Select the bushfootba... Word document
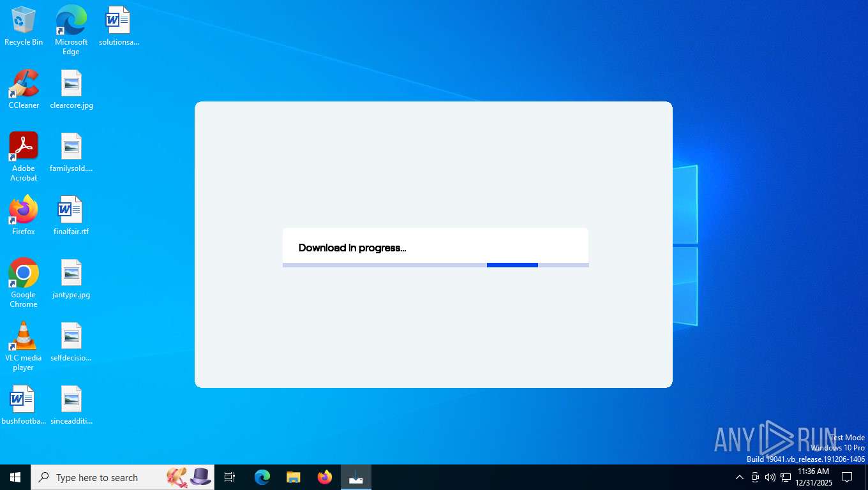 click(x=24, y=405)
